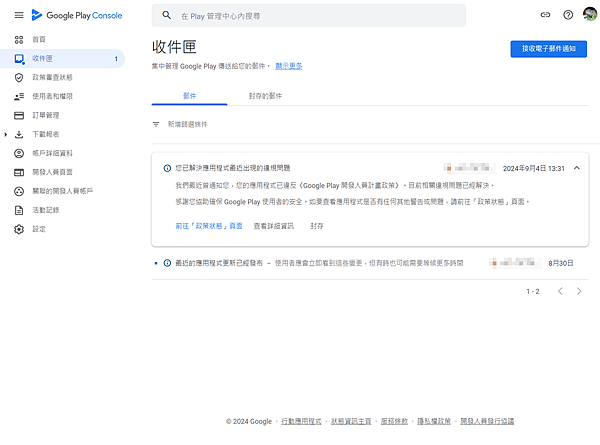Click the 政策審查狀態 shield icon
This screenshot has height=445, width=600.
pyautogui.click(x=19, y=77)
